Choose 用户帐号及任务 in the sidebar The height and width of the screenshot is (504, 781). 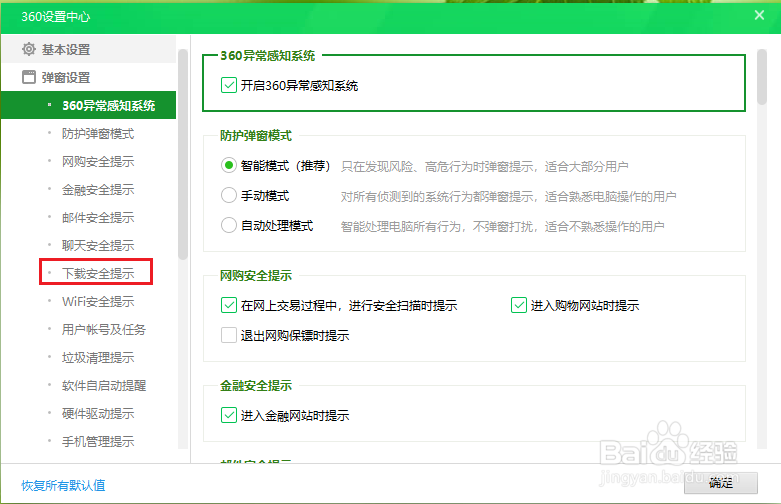point(104,329)
